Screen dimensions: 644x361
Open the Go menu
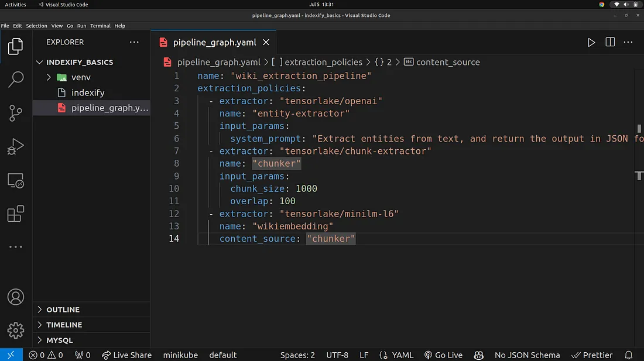coord(70,26)
